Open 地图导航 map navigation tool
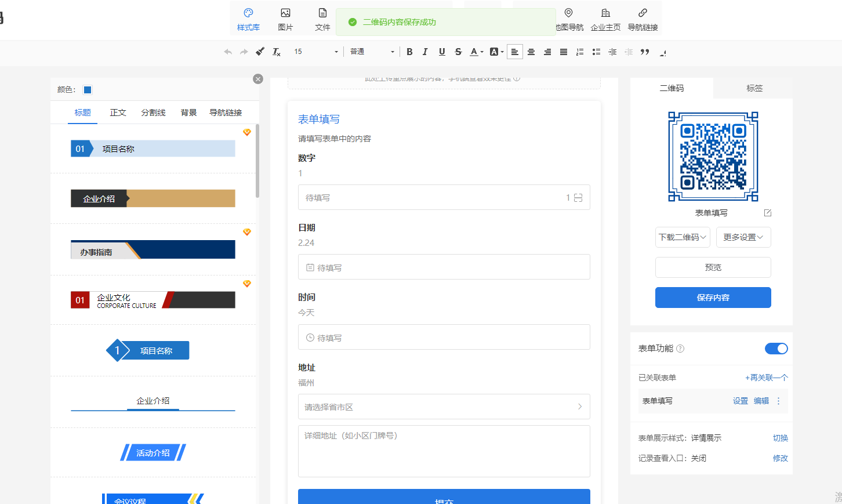Screen dimensions: 842x504 click(569, 20)
